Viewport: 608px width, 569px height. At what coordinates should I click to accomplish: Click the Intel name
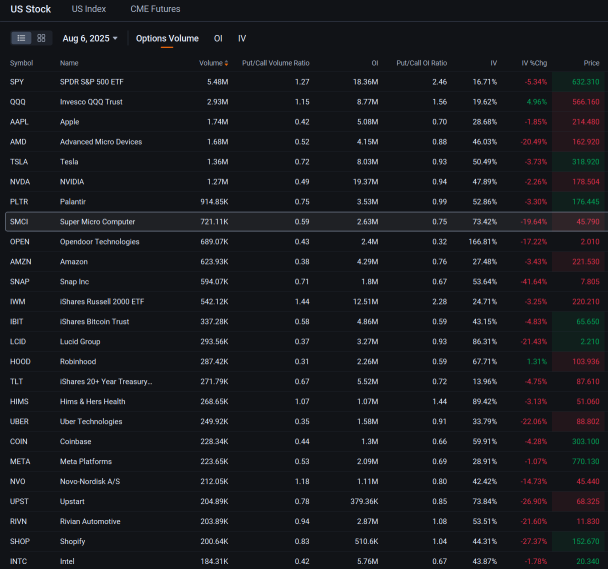pos(67,561)
